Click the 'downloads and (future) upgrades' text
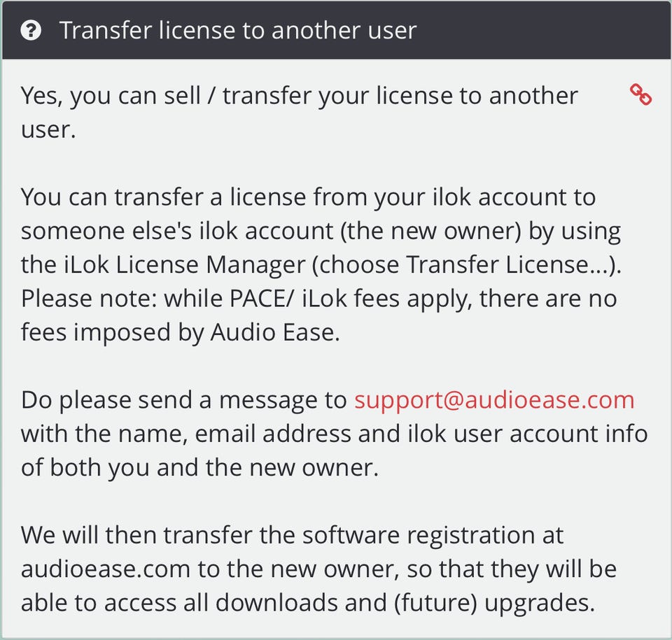This screenshot has width=672, height=640. (x=419, y=602)
